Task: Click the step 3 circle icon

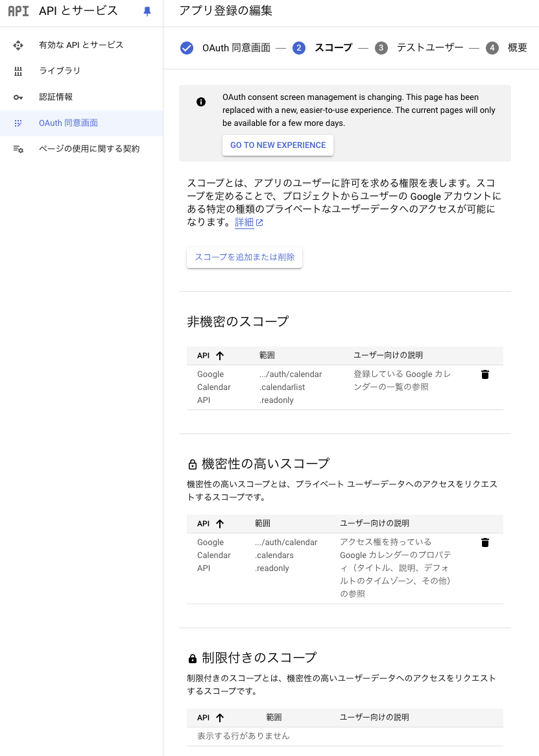Action: [x=381, y=48]
